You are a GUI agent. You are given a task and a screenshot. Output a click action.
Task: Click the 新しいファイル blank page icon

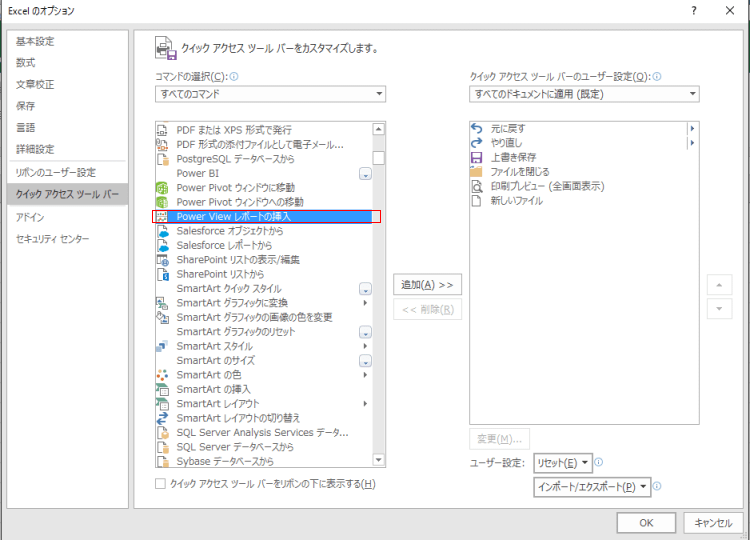pyautogui.click(x=476, y=200)
